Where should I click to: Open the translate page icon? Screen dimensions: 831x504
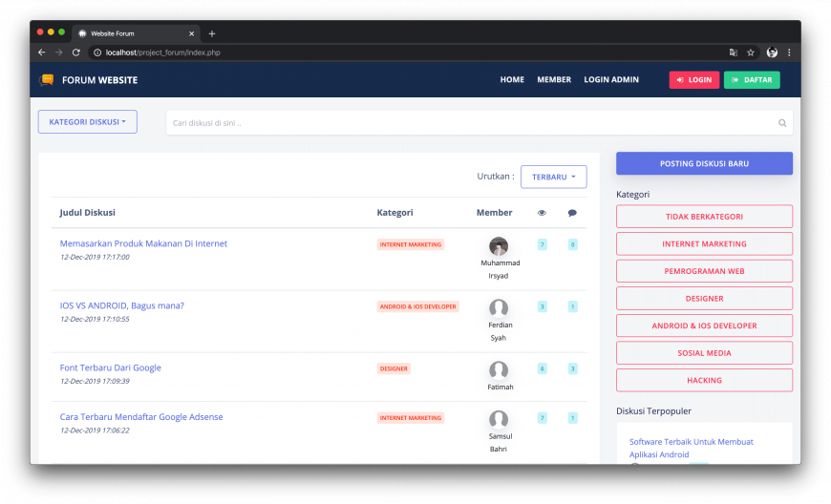point(734,52)
